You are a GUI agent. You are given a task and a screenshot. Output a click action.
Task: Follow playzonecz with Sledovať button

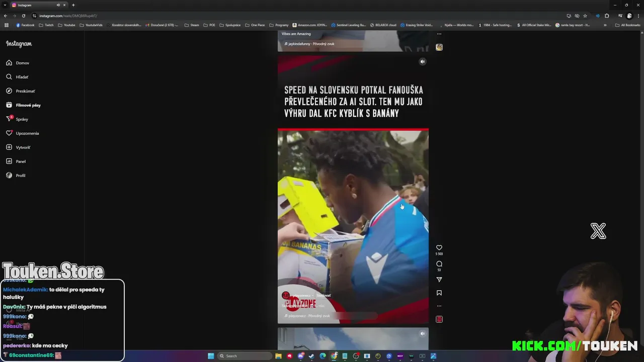pyautogui.click(x=324, y=296)
